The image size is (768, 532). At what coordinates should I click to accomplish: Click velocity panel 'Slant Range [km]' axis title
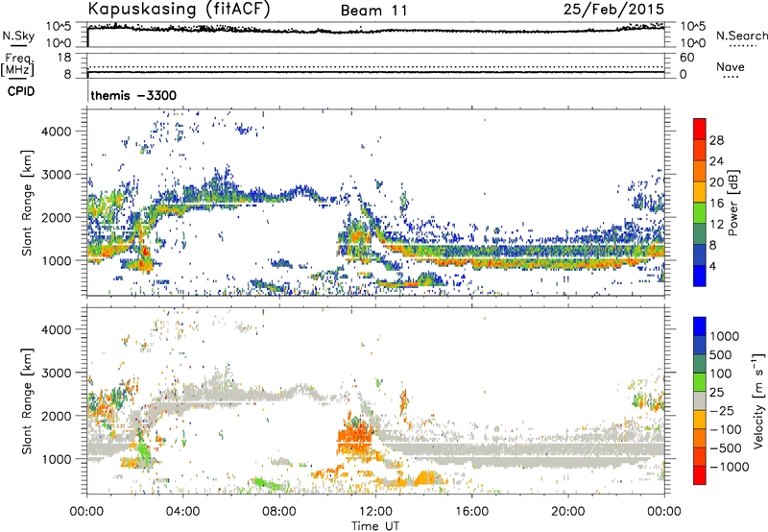pos(27,401)
